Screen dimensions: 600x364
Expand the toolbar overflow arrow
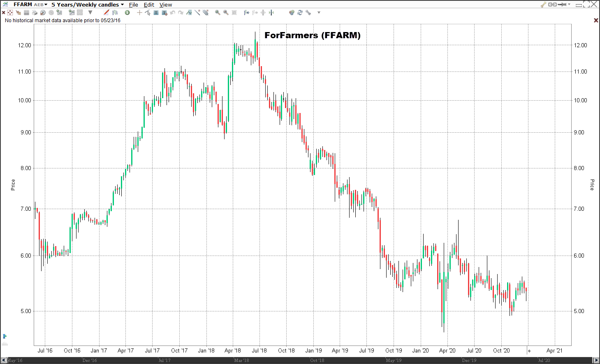[319, 13]
